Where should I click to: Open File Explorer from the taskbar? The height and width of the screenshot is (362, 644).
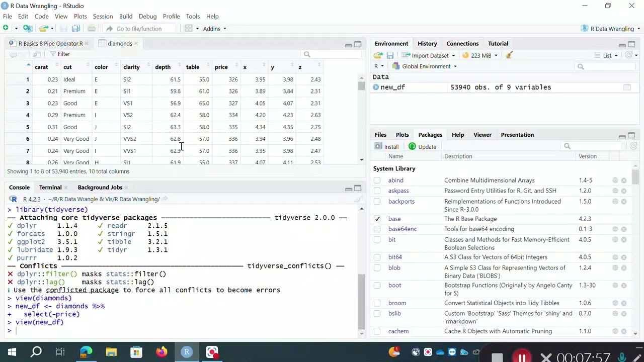click(x=111, y=352)
